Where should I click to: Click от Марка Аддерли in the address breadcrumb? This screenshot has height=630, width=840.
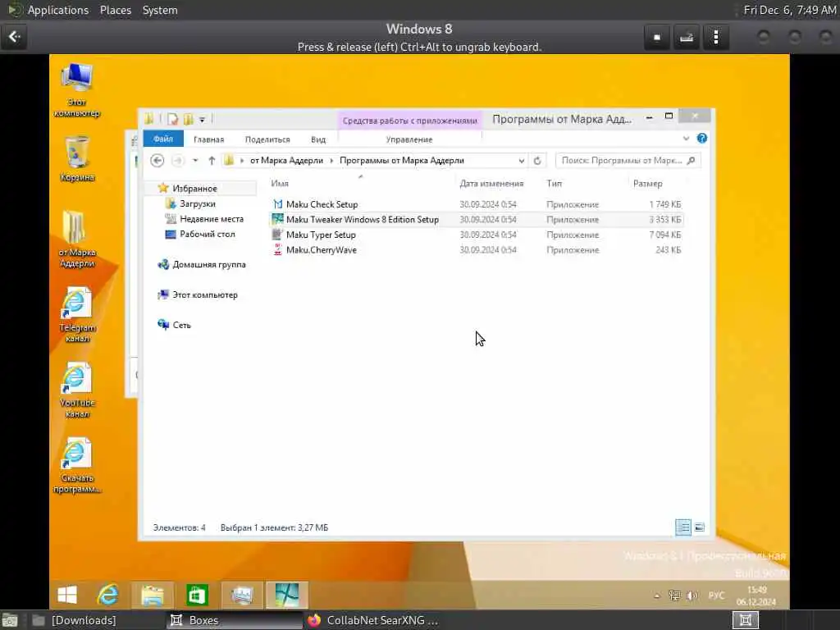(286, 160)
